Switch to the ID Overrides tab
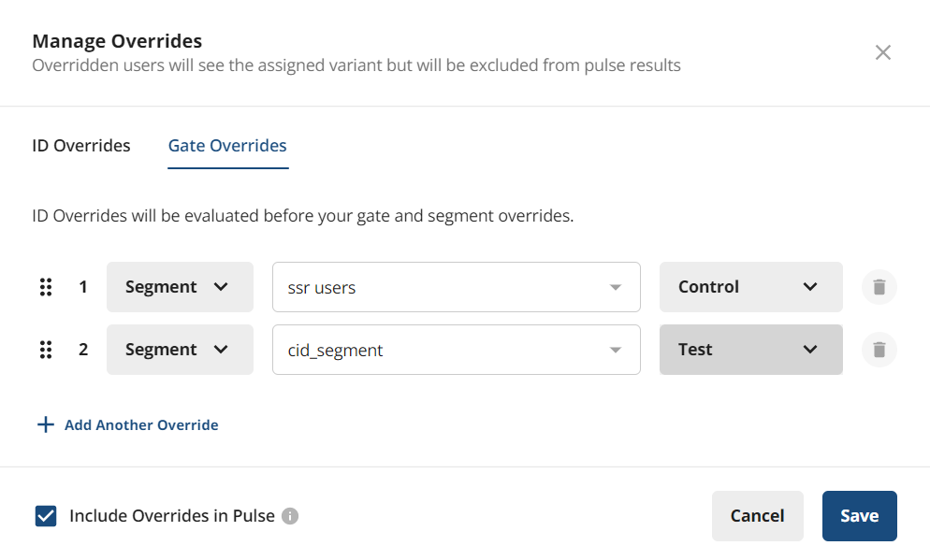Viewport: 930px width, 560px height. 80,146
